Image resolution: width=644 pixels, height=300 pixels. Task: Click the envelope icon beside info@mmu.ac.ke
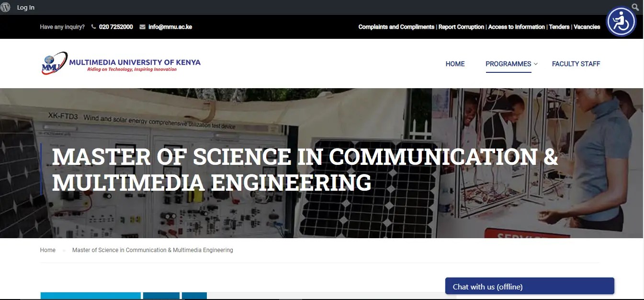coord(142,27)
